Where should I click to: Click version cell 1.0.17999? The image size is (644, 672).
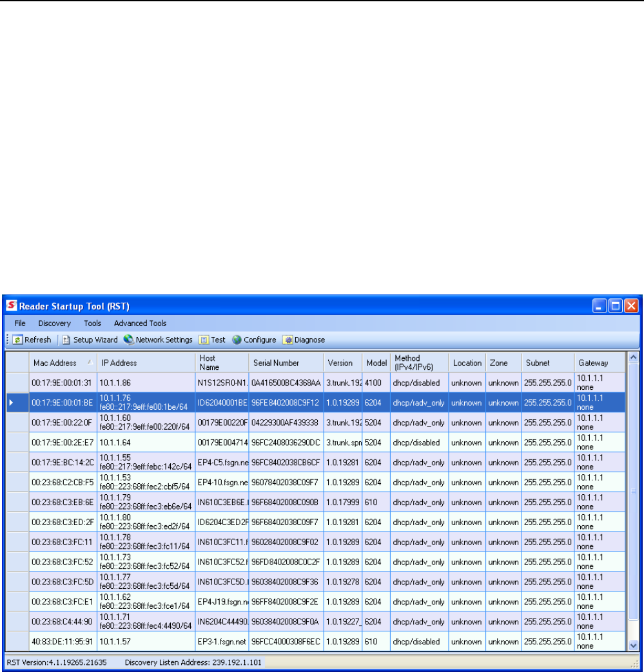point(343,503)
